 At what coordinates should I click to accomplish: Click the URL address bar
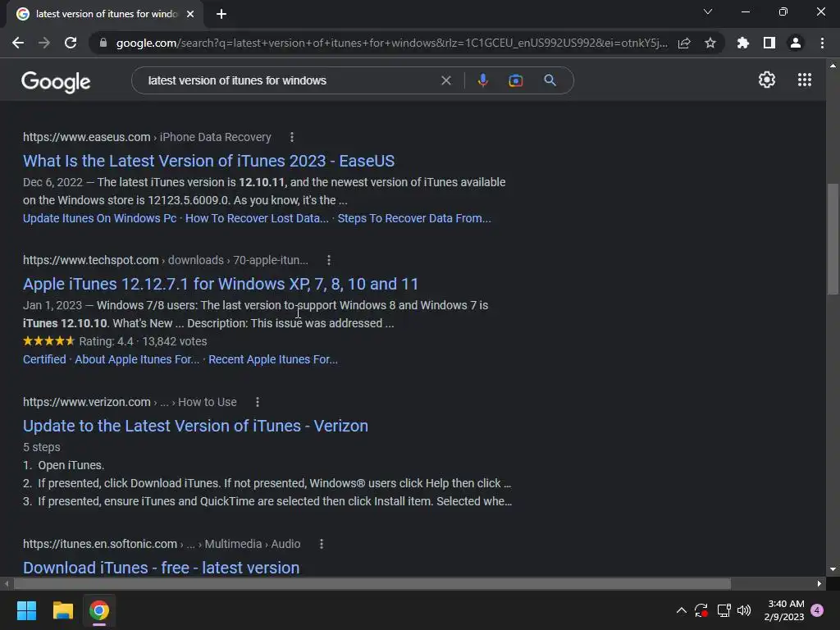(391, 43)
